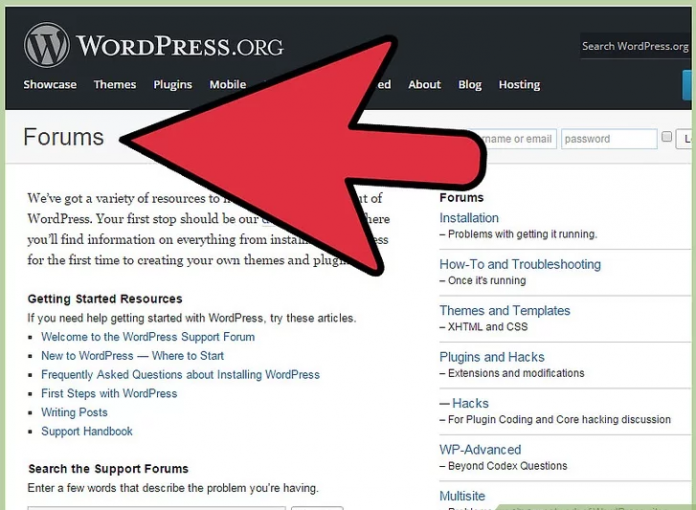Open Welcome to the WordPress Support Forum
This screenshot has height=510, width=696.
pos(148,337)
